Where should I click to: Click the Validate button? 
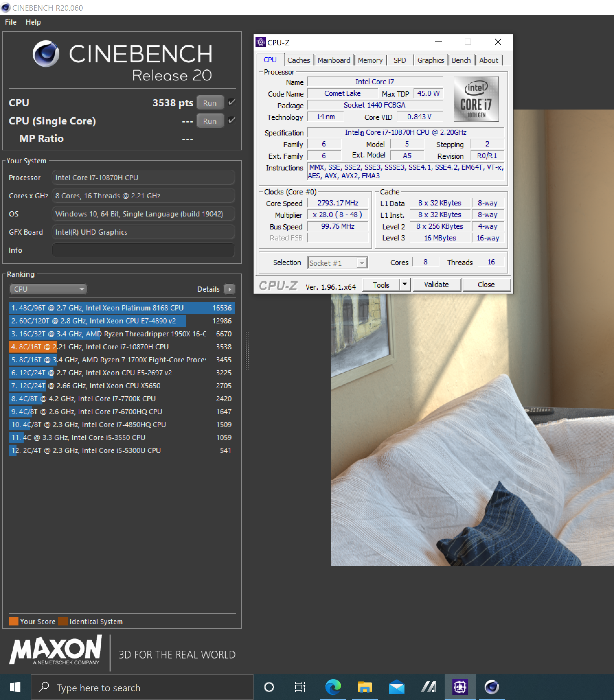click(436, 285)
